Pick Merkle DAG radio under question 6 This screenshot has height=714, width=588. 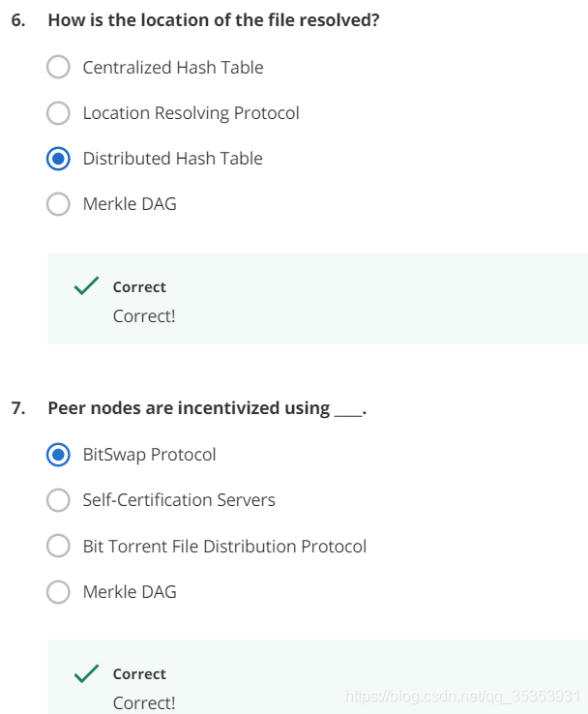click(58, 204)
